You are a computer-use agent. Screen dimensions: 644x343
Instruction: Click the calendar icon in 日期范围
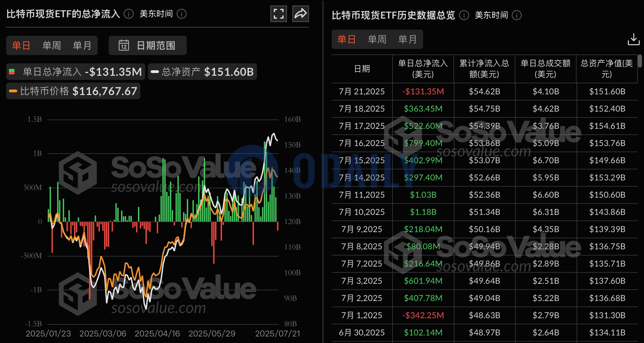point(124,45)
